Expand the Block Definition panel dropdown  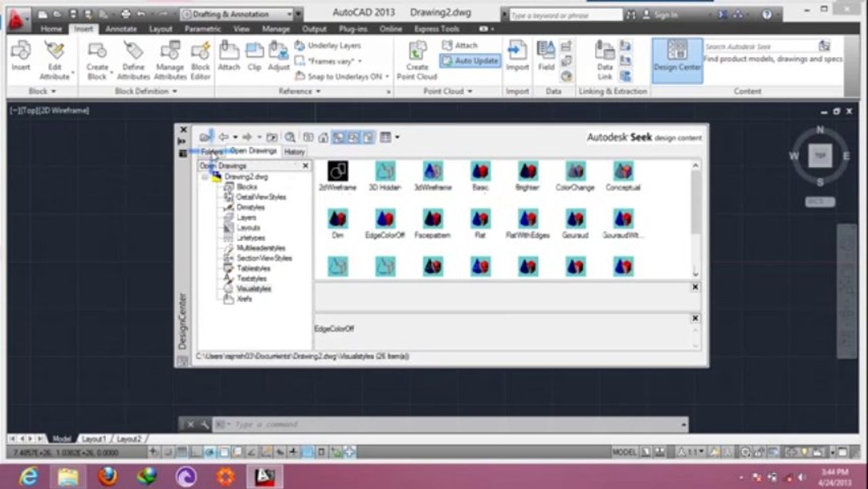[x=146, y=91]
